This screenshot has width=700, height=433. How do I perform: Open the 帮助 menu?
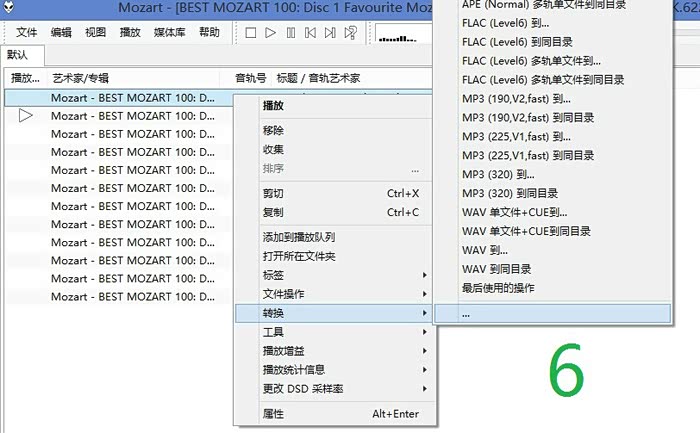point(209,32)
